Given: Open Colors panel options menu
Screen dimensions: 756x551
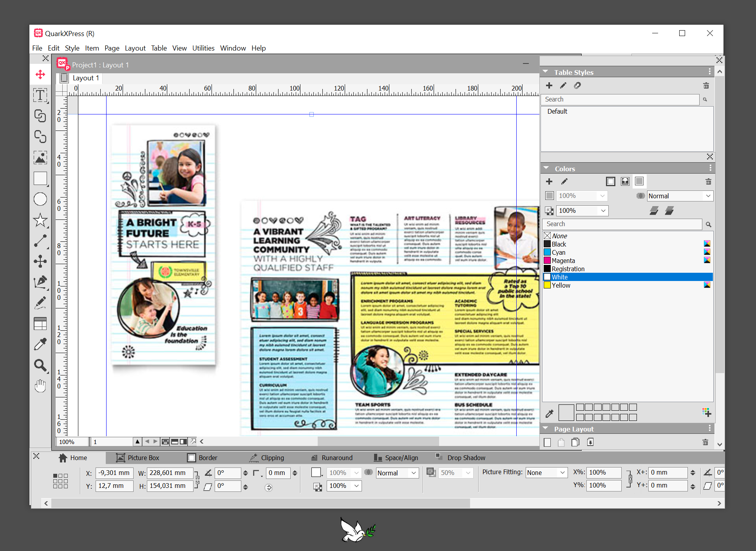Looking at the screenshot, I should coord(710,168).
